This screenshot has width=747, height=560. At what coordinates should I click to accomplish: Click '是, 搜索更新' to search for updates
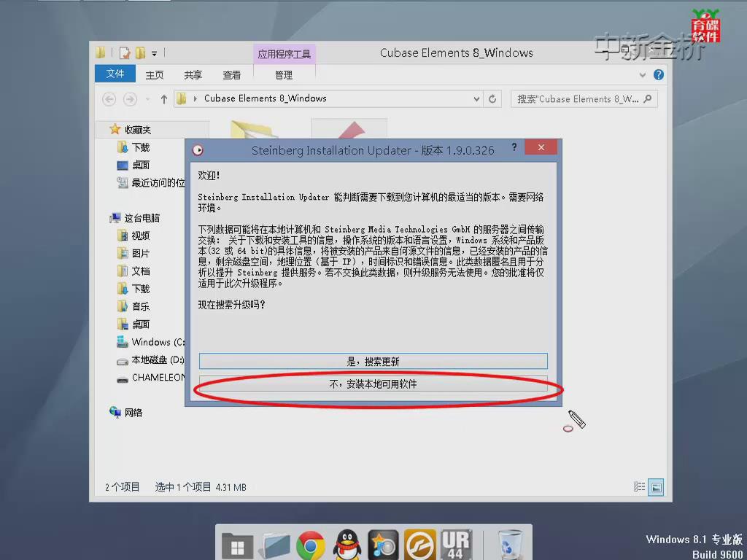373,362
